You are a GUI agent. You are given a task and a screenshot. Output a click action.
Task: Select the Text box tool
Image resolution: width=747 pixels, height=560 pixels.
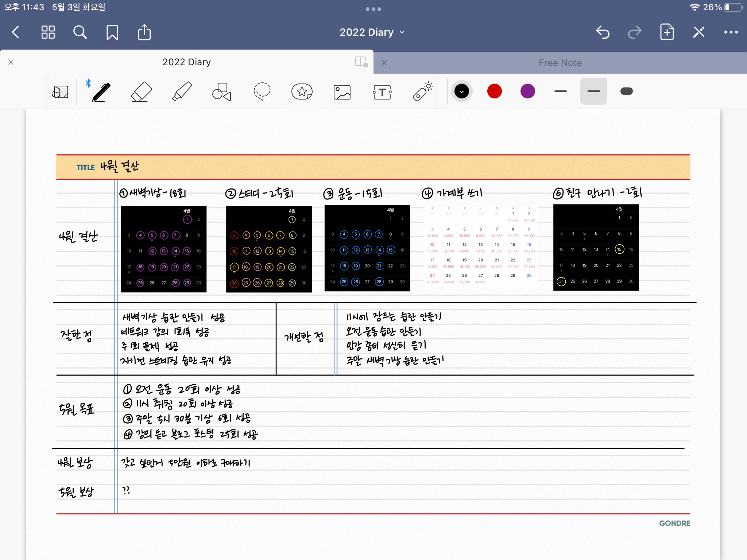[x=382, y=92]
